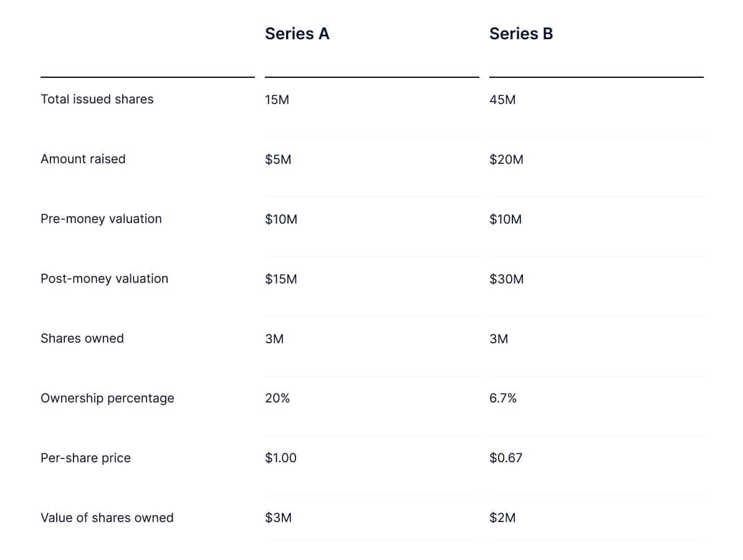Click the $30M post-money valuation cell

pos(506,279)
